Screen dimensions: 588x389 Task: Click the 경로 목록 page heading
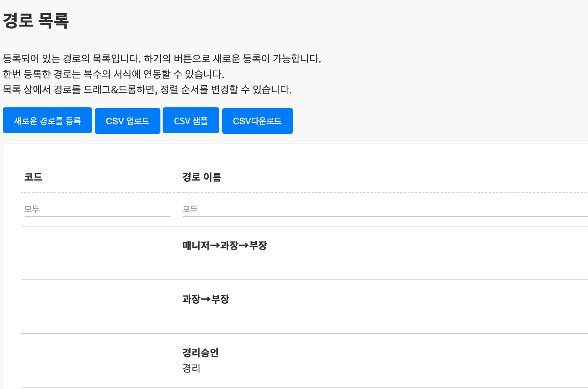coord(36,21)
